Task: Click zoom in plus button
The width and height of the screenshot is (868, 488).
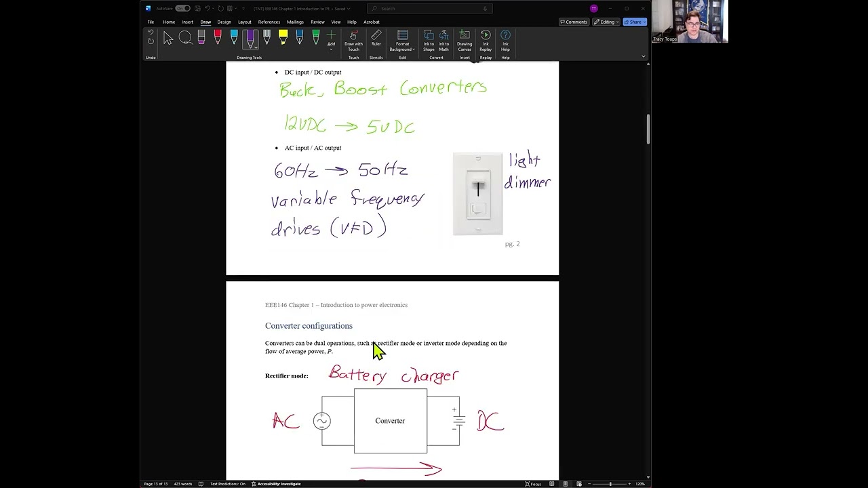Action: click(630, 484)
